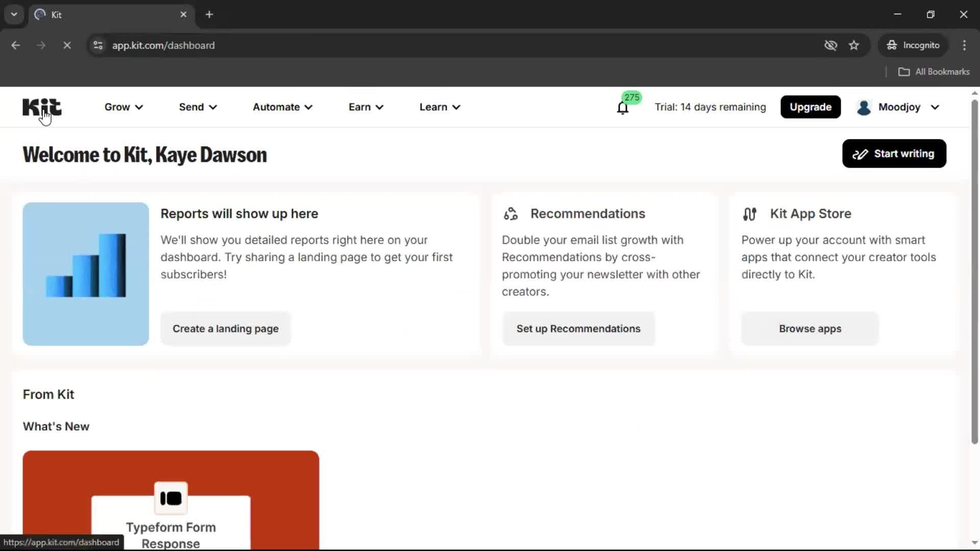Image resolution: width=980 pixels, height=551 pixels.
Task: Open the Earn menu
Action: click(365, 107)
